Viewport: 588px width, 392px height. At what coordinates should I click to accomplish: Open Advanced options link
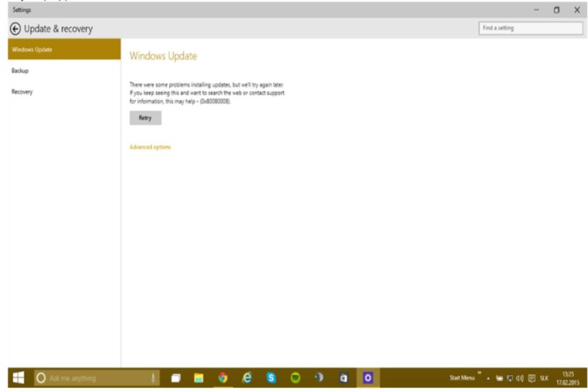[x=150, y=147]
